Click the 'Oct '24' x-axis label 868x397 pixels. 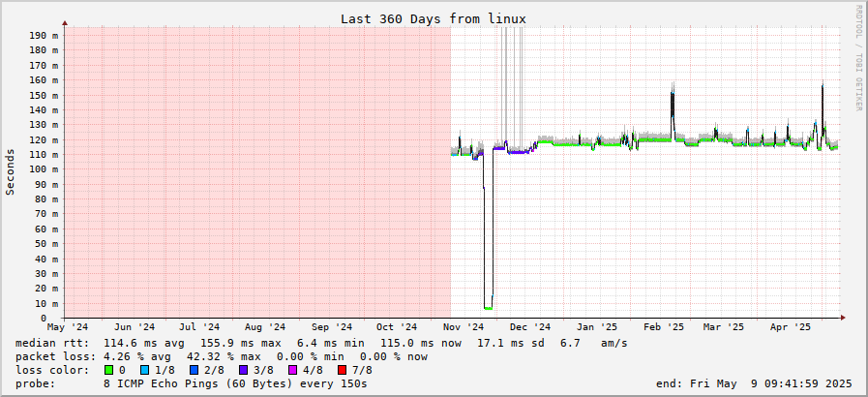(x=397, y=327)
